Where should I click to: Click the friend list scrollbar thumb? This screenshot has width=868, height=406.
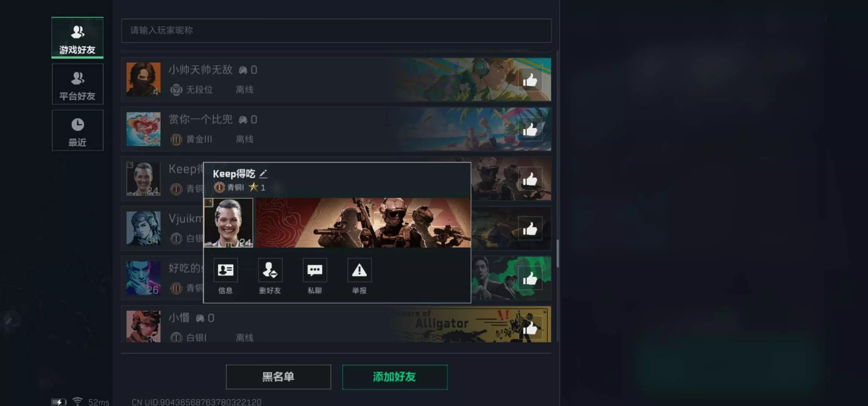click(x=558, y=253)
